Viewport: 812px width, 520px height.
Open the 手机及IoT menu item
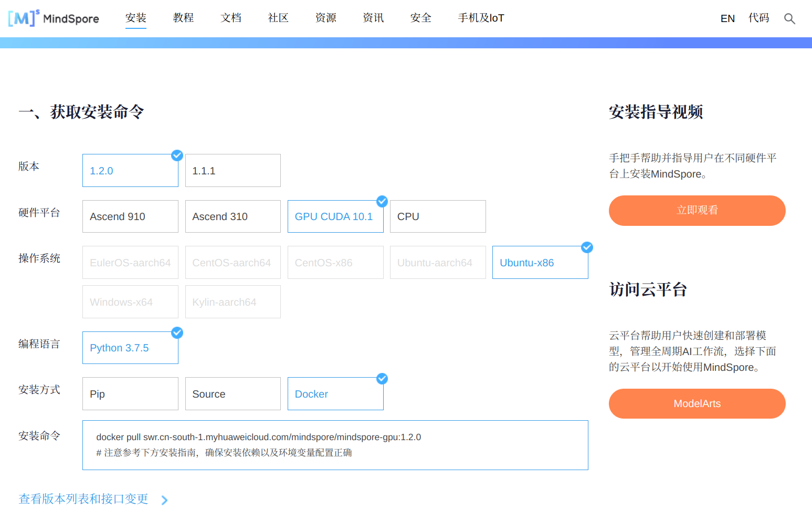coord(481,18)
